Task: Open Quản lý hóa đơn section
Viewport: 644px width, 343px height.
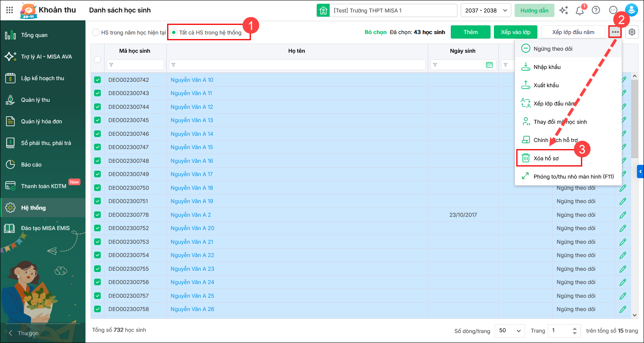Action: (x=43, y=121)
